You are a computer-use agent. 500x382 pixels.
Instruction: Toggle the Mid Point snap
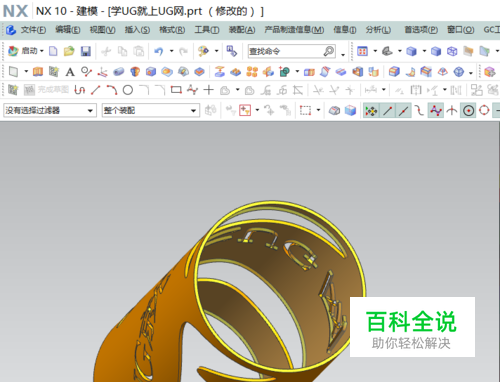403,110
